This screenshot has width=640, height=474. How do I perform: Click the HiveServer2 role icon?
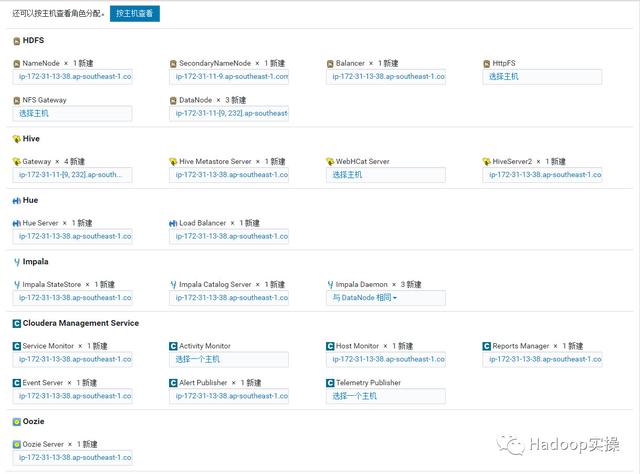click(x=487, y=162)
